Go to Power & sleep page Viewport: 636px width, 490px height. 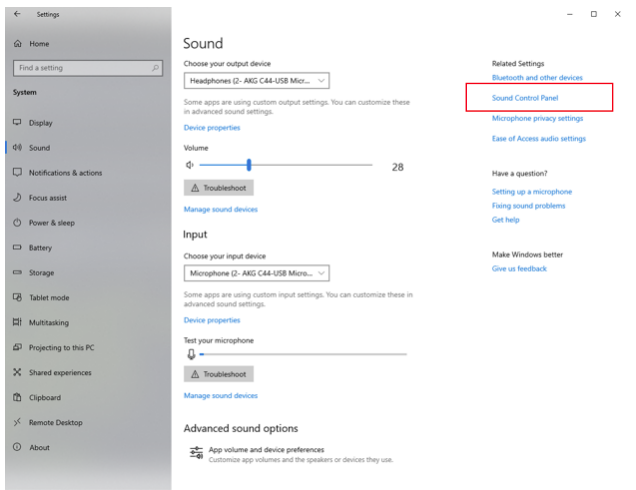(51, 223)
